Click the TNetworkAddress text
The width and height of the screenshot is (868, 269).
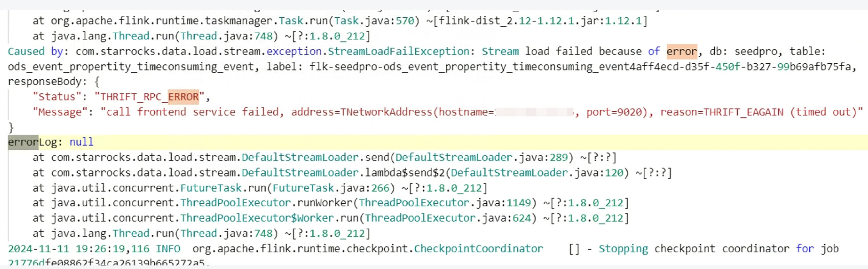pyautogui.click(x=387, y=112)
